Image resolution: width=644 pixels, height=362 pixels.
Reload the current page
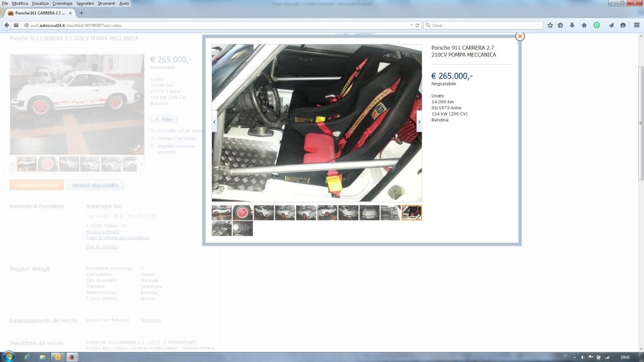418,25
